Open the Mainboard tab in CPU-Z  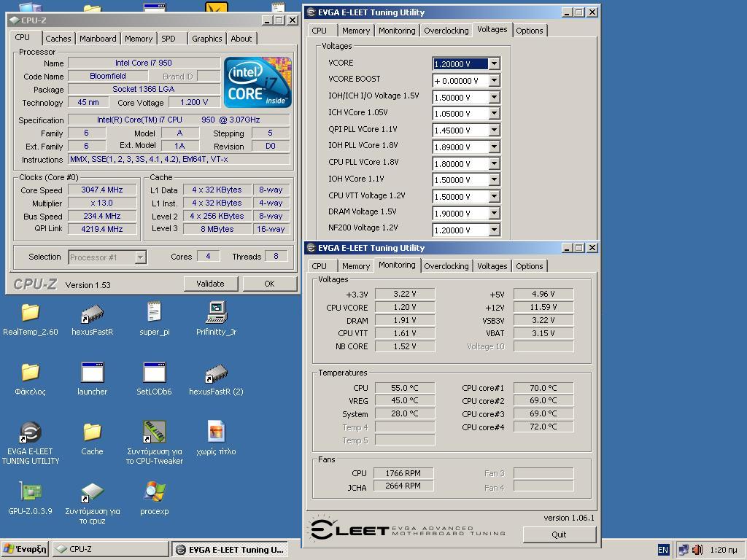[x=98, y=39]
